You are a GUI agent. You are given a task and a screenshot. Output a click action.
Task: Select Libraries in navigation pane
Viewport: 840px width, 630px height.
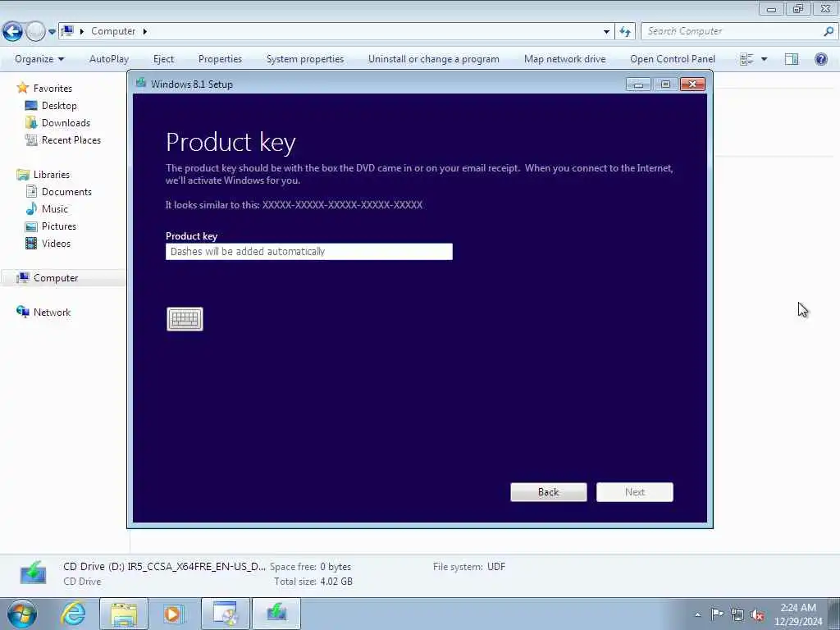pyautogui.click(x=52, y=175)
